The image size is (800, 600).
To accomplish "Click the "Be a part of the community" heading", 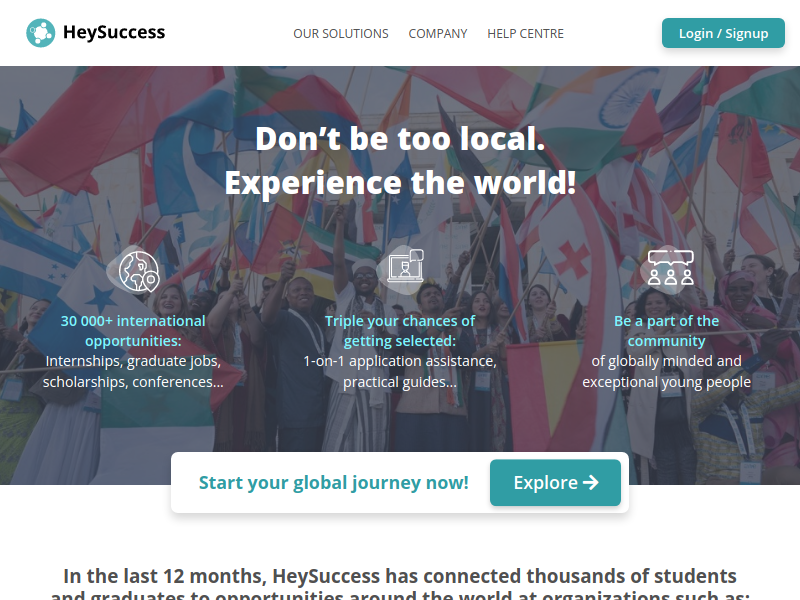I will [666, 331].
